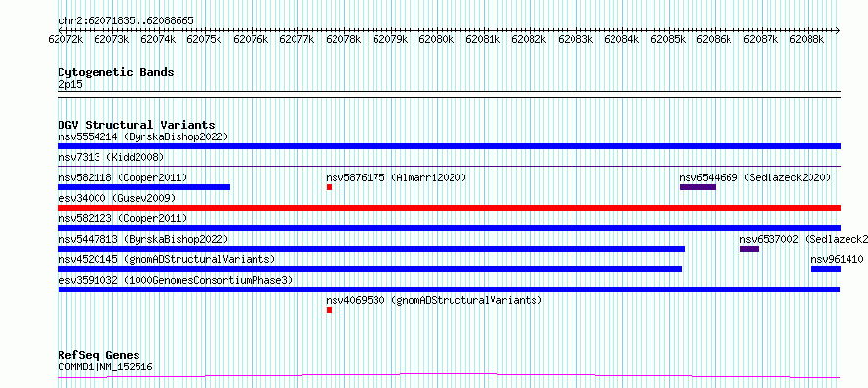Click the COMMD1|NM_152516 gene label
This screenshot has width=868, height=388.
105,367
